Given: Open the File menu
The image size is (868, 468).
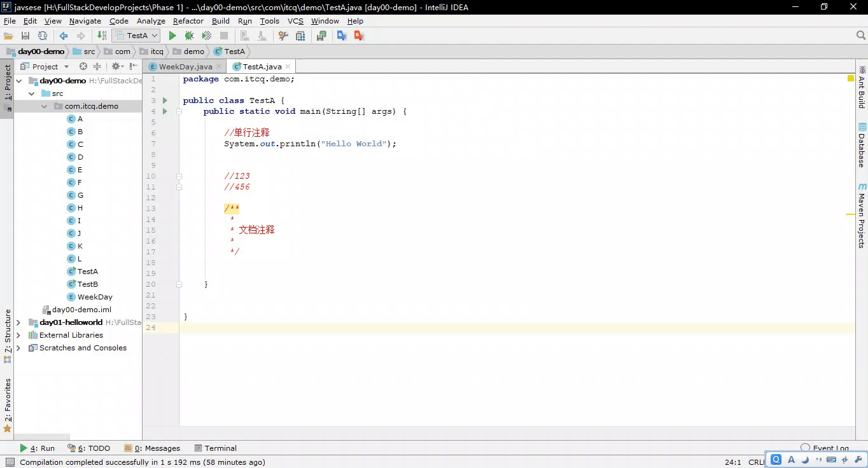Looking at the screenshot, I should pos(10,21).
